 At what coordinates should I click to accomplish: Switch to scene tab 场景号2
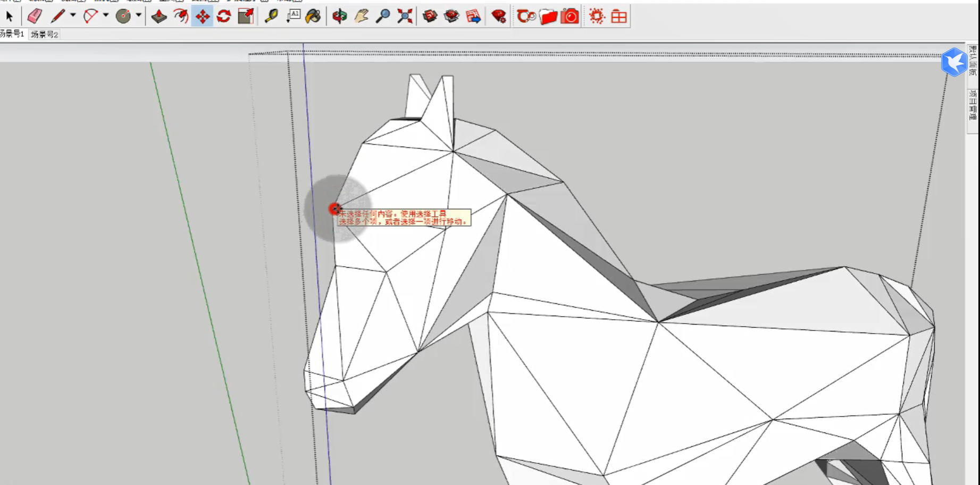click(x=44, y=35)
